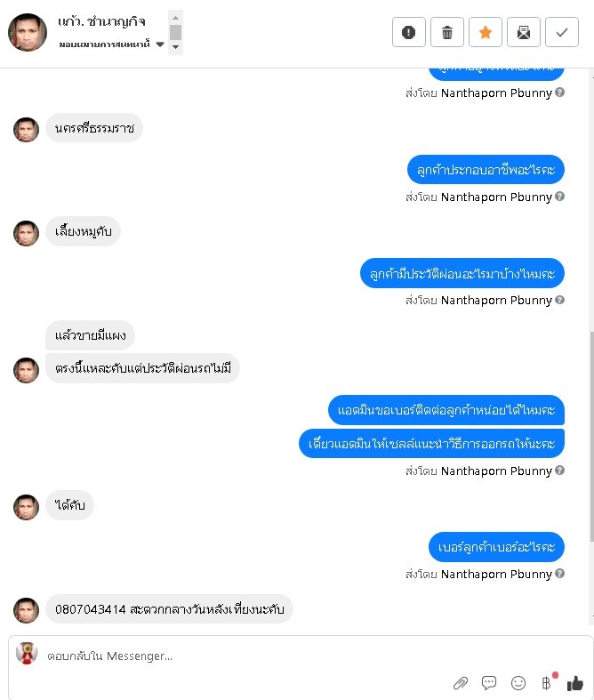594x700 pixels.
Task: Click the small scroll-up arrow in header
Action: (x=175, y=18)
